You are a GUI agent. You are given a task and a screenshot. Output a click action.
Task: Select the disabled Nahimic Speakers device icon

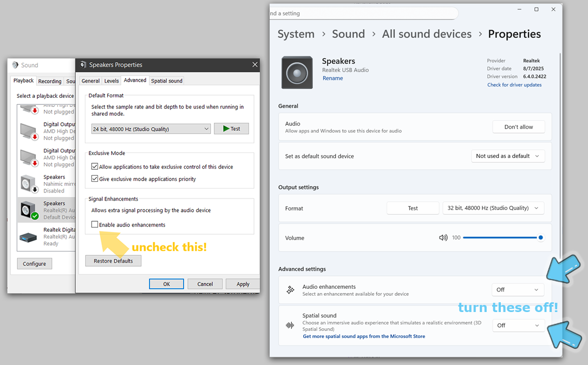click(x=28, y=184)
